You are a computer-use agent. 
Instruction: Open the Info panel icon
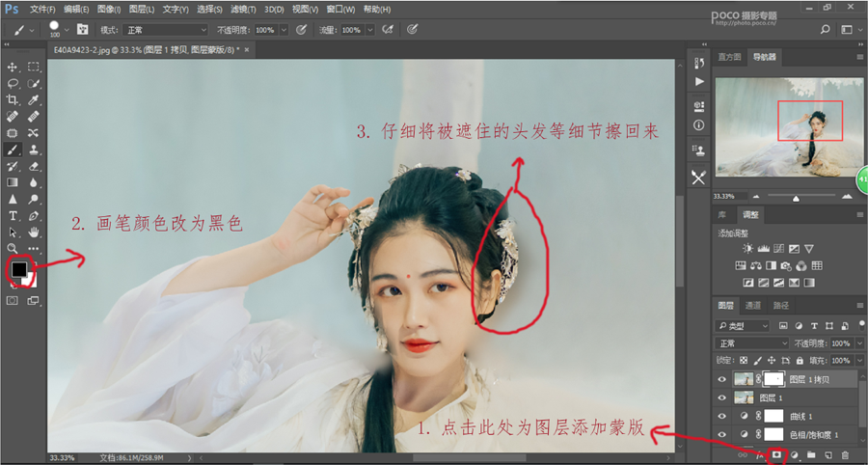tap(699, 124)
